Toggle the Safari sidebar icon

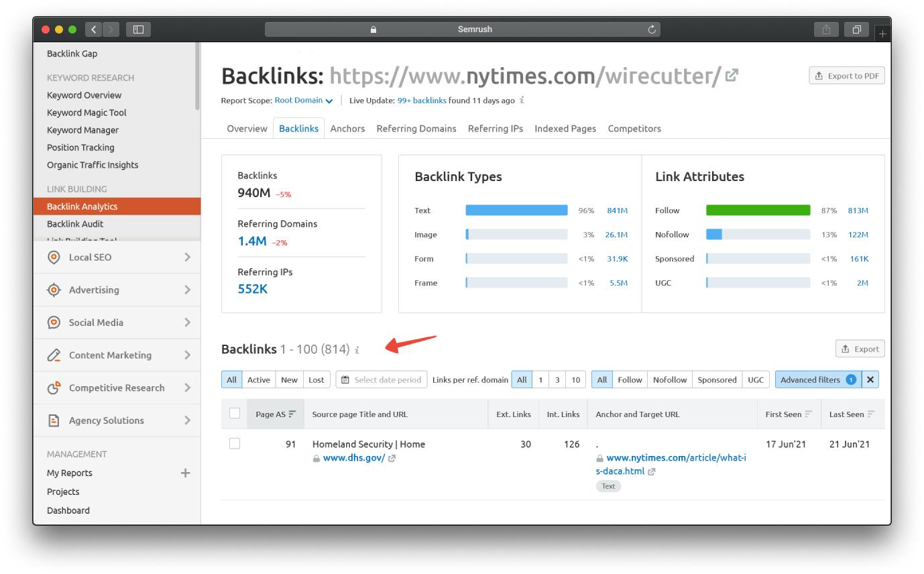(139, 30)
